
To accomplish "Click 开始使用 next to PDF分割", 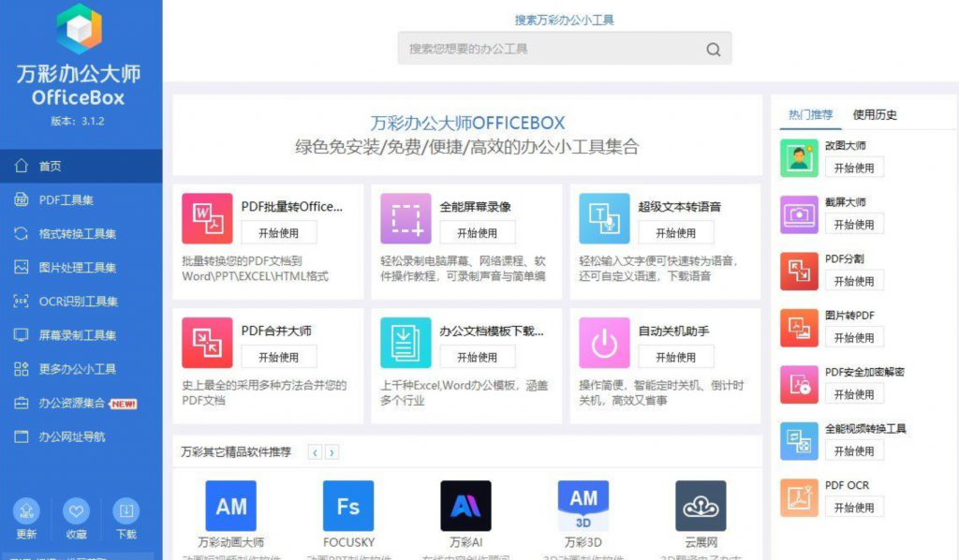I will point(854,281).
